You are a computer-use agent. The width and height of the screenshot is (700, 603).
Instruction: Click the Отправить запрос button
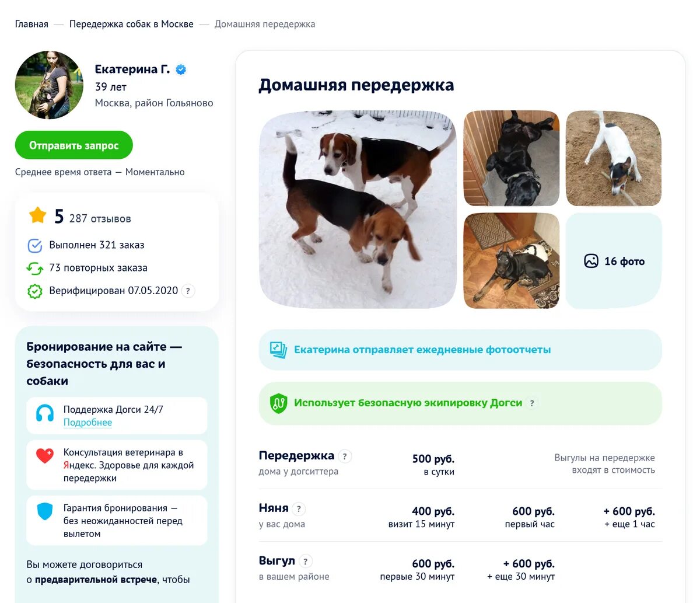pos(74,145)
